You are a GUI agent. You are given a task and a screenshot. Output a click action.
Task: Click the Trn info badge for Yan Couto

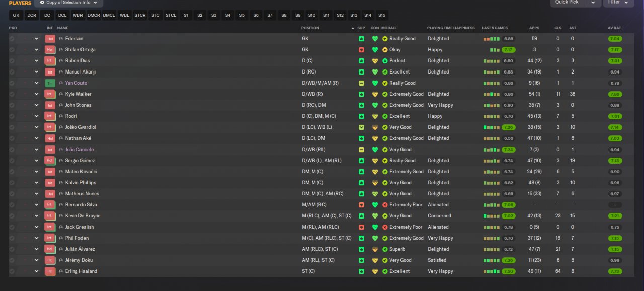[x=50, y=83]
